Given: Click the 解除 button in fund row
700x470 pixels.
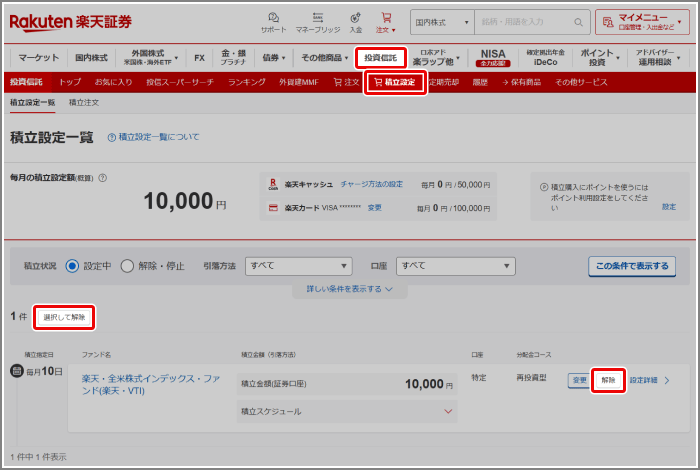Looking at the screenshot, I should click(x=608, y=380).
